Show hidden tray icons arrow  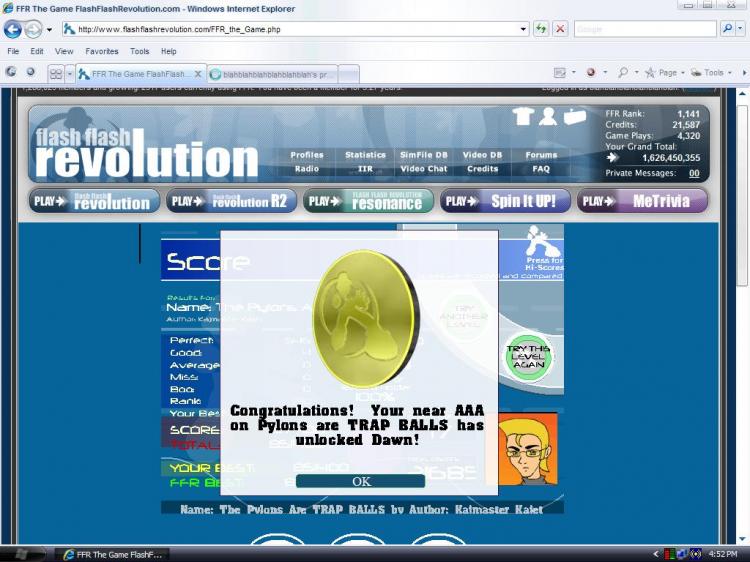point(655,554)
